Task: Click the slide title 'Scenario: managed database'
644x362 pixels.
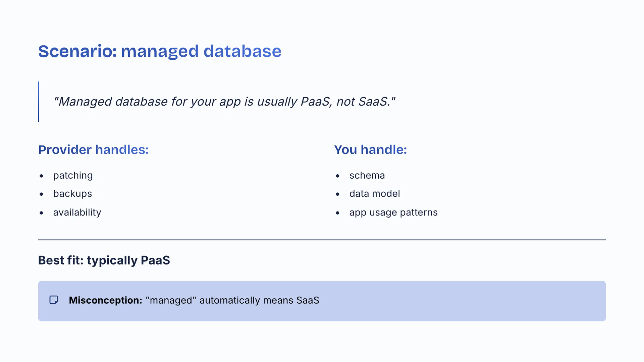Action: [160, 51]
